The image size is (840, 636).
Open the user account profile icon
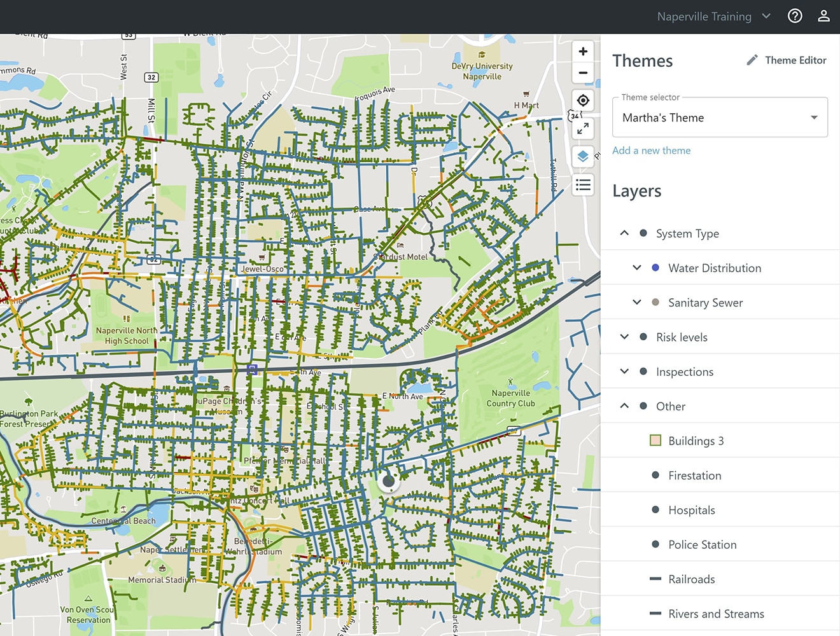[823, 16]
